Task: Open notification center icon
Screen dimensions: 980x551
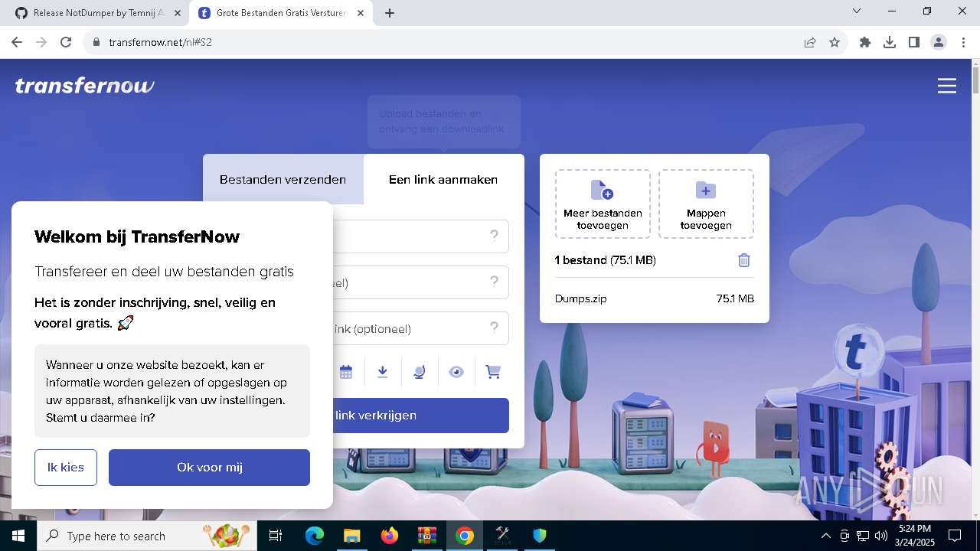Action: coord(955,536)
